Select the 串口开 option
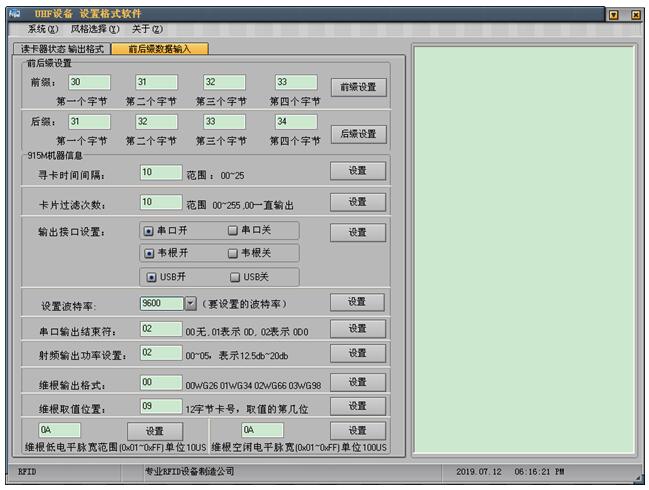The height and width of the screenshot is (490, 649). pyautogui.click(x=149, y=231)
